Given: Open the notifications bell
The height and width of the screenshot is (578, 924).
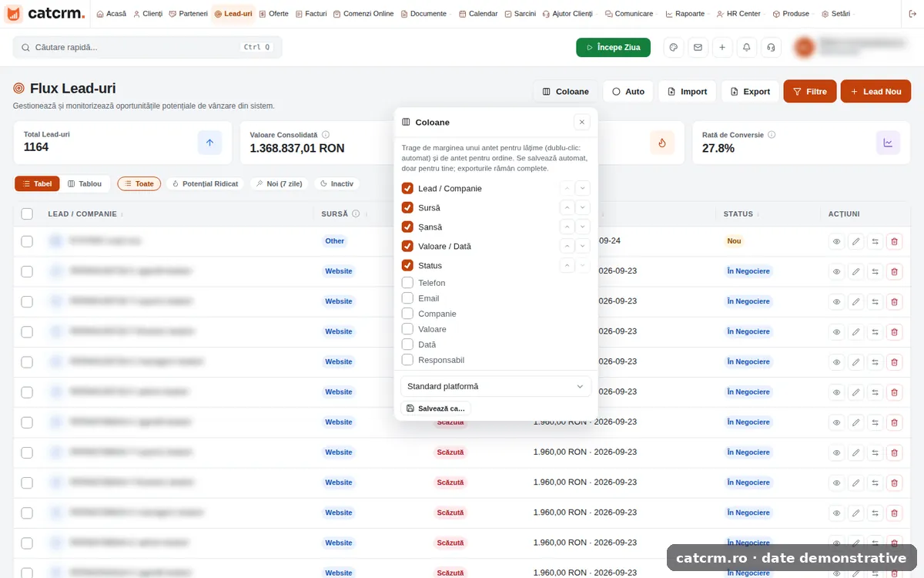Looking at the screenshot, I should coord(746,47).
